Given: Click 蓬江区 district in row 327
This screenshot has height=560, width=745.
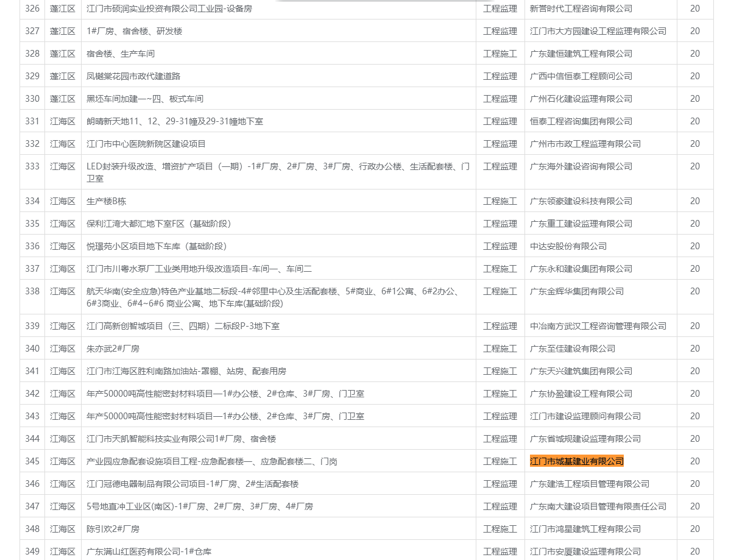Looking at the screenshot, I should point(63,31).
